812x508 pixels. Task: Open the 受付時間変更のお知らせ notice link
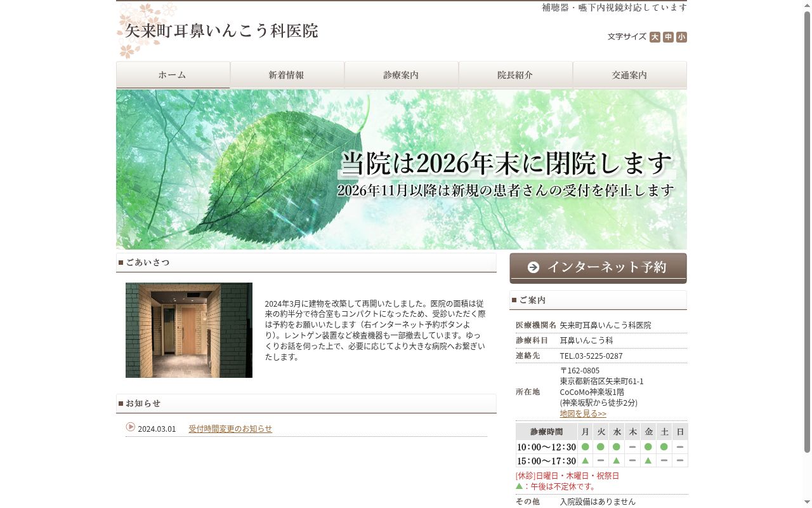coord(230,429)
